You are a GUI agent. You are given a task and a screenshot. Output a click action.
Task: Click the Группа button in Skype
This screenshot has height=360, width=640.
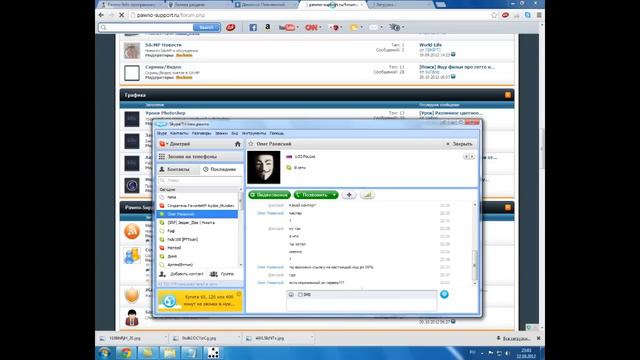click(222, 274)
